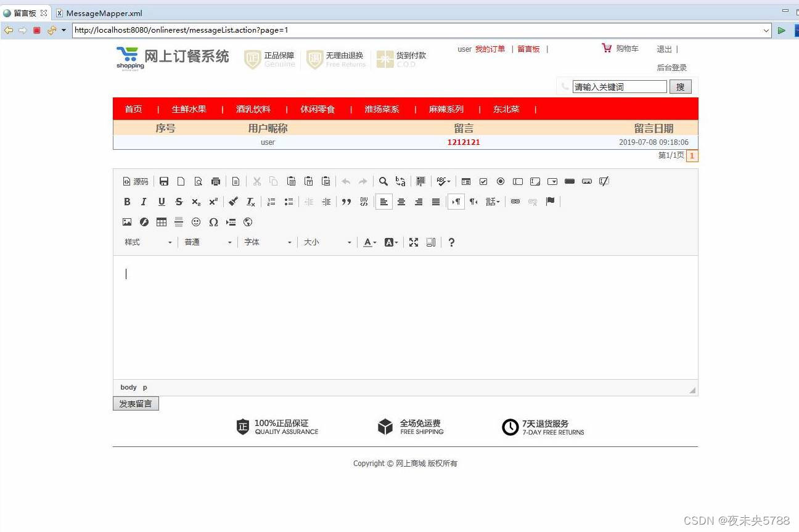Open the 样式 styles dropdown
Image resolution: width=799 pixels, height=532 pixels.
pyautogui.click(x=149, y=242)
